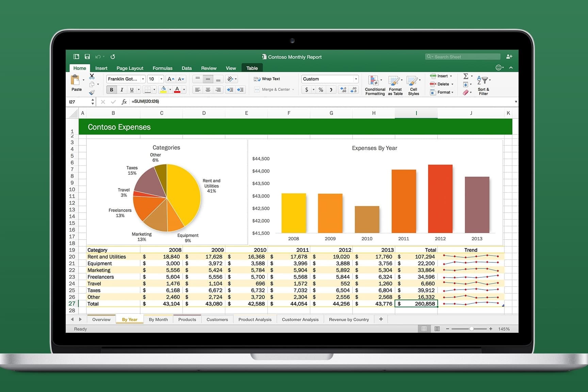Expand the formula bar arrow

[x=516, y=102]
